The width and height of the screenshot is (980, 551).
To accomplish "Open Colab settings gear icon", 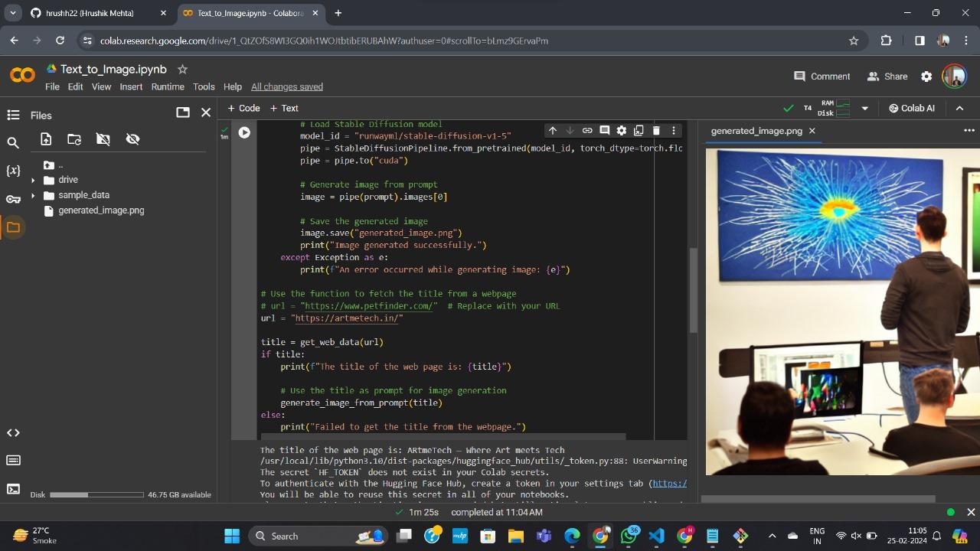I will (x=926, y=77).
